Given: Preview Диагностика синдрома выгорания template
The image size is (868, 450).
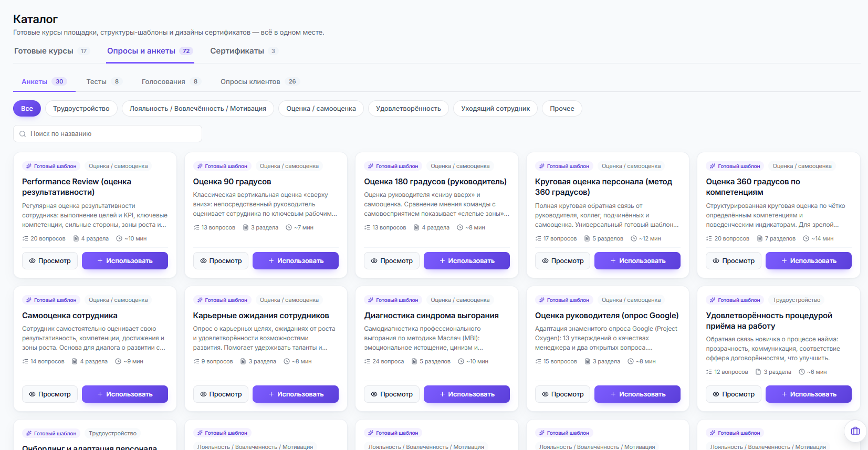Looking at the screenshot, I should [x=392, y=394].
